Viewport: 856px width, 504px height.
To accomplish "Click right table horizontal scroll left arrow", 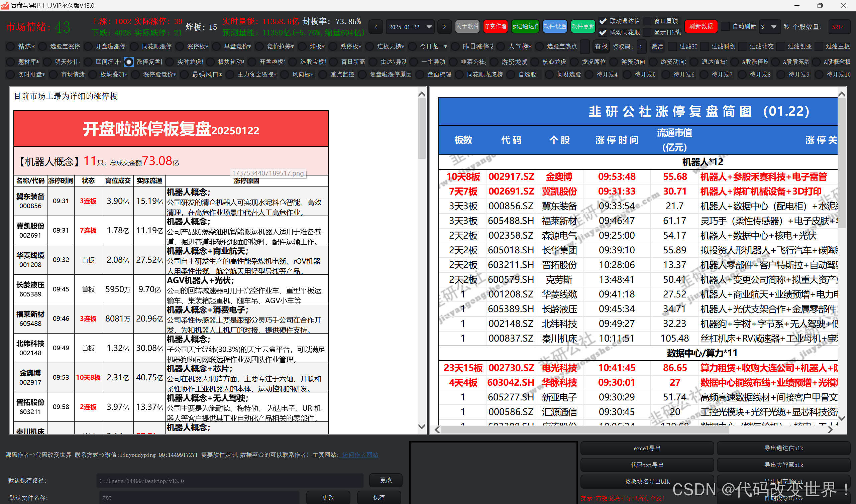I will pyautogui.click(x=437, y=429).
